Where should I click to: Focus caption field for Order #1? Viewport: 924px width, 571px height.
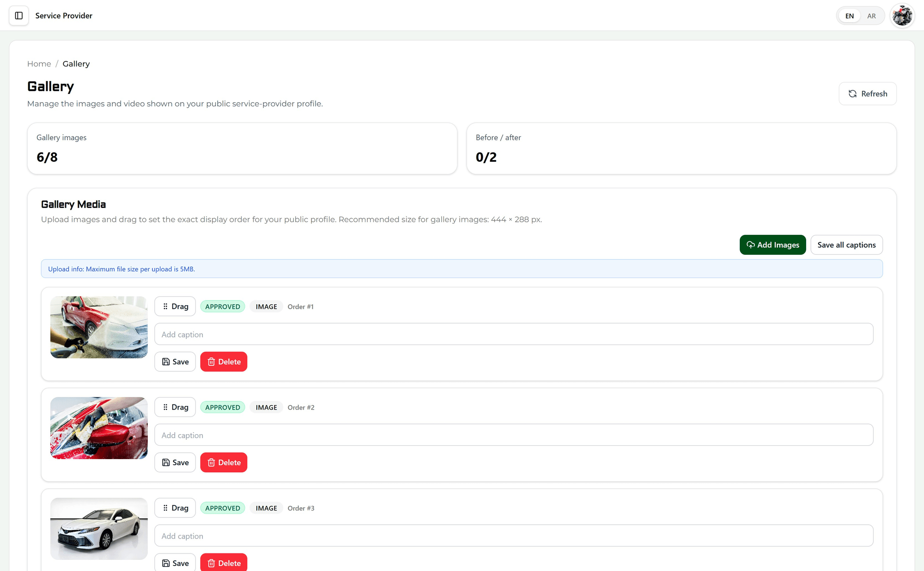click(x=514, y=334)
